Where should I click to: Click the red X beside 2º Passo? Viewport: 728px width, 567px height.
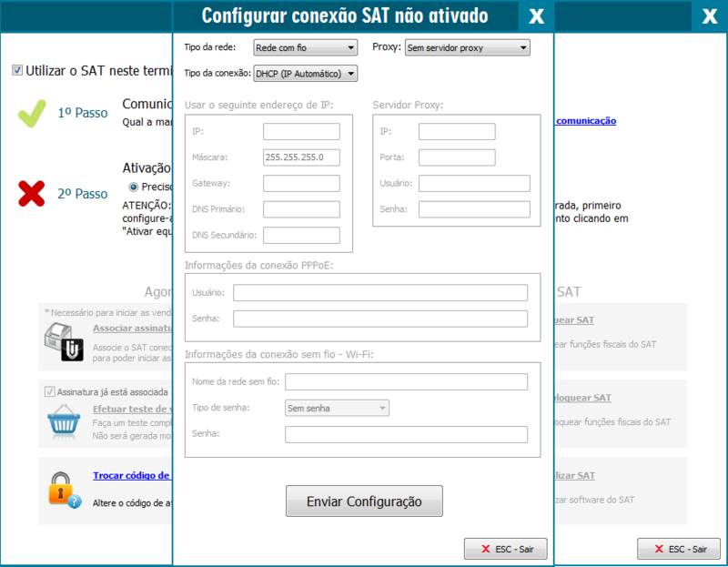(32, 193)
